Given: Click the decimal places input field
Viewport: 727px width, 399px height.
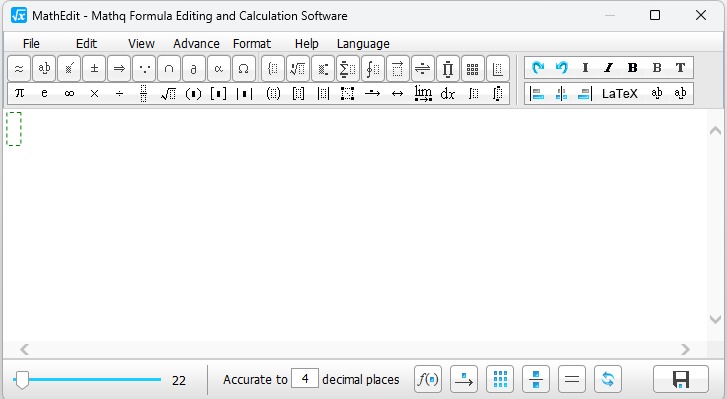Looking at the screenshot, I should 305,379.
